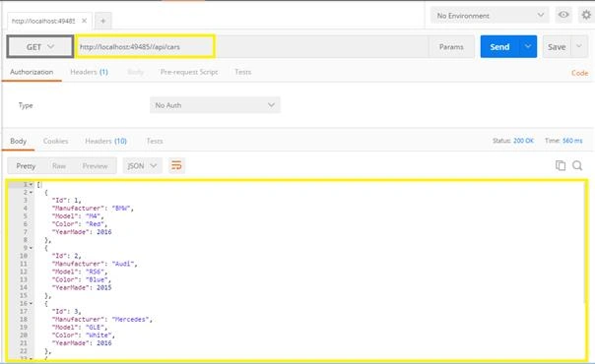Switch to the response Cookies tab
The height and width of the screenshot is (364, 595).
[55, 141]
